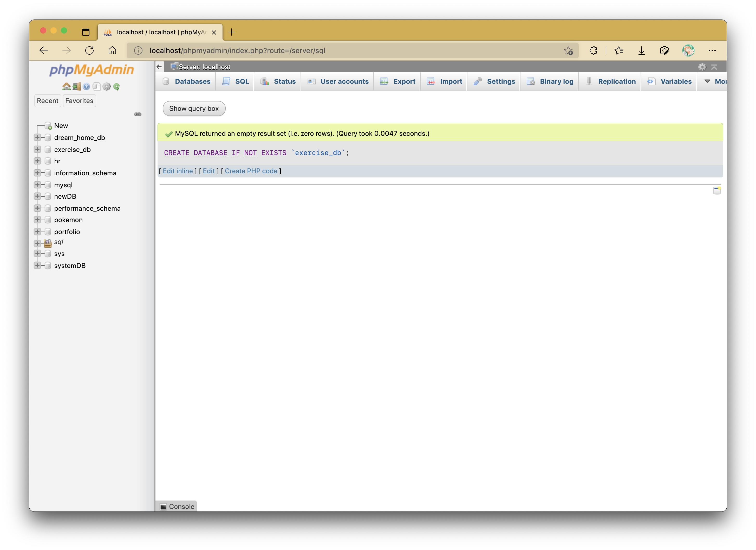Click the browser address bar URL
The height and width of the screenshot is (550, 756).
click(237, 50)
